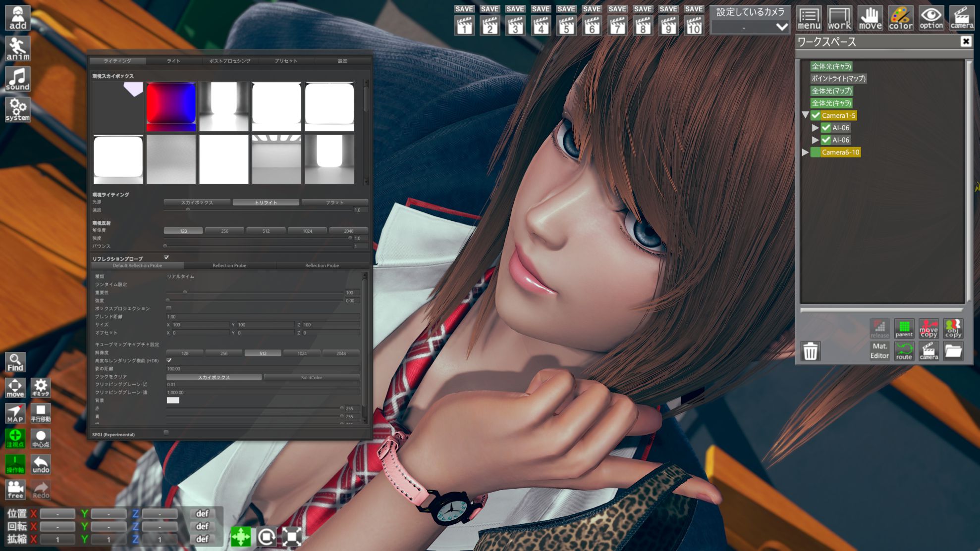Set light source to スカイボックス
980x551 pixels.
coord(197,202)
